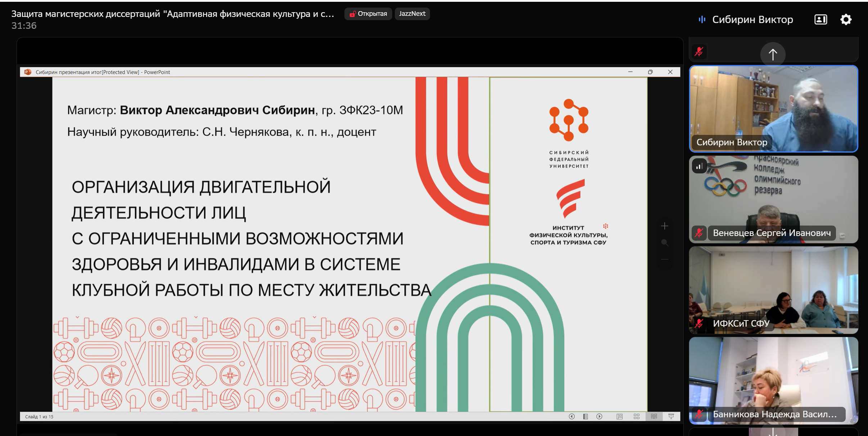Screen dimensions: 868x436
Task: Zoom out on shared screen
Action: click(665, 259)
